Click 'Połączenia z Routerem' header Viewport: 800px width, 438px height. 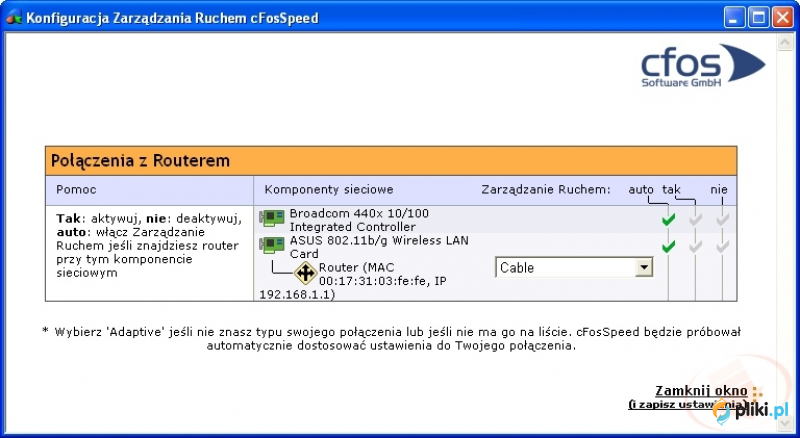140,161
